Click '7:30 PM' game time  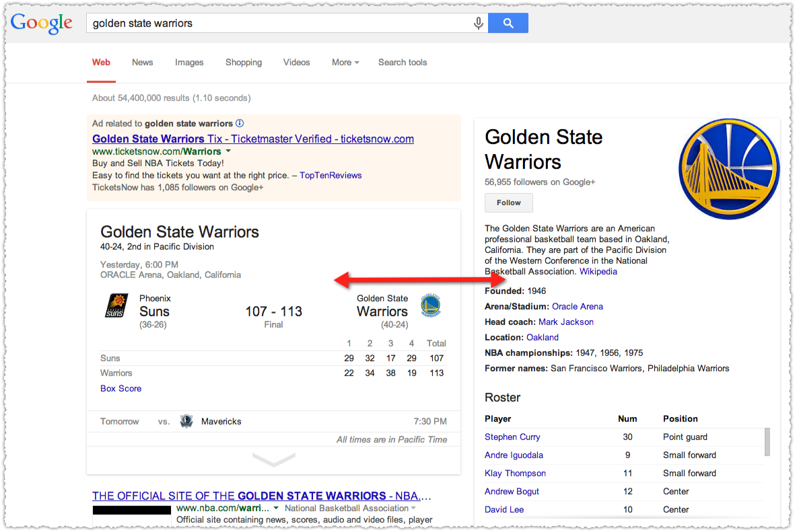[x=430, y=422]
